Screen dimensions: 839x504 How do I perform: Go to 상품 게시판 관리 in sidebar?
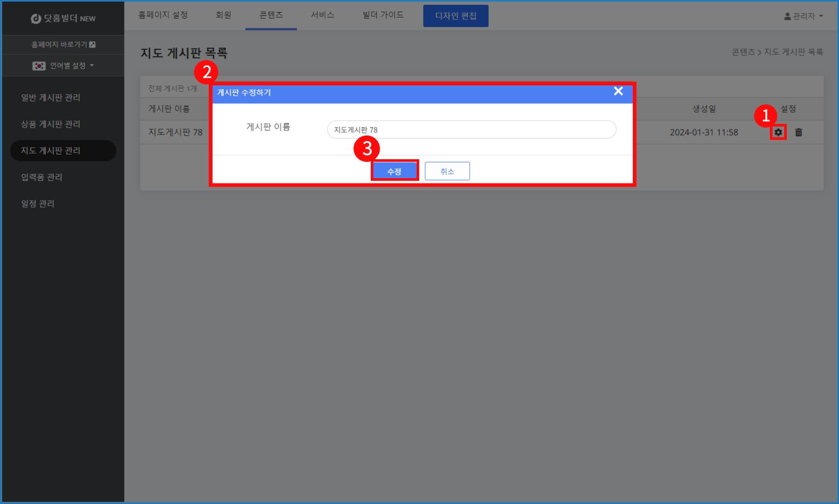point(51,124)
